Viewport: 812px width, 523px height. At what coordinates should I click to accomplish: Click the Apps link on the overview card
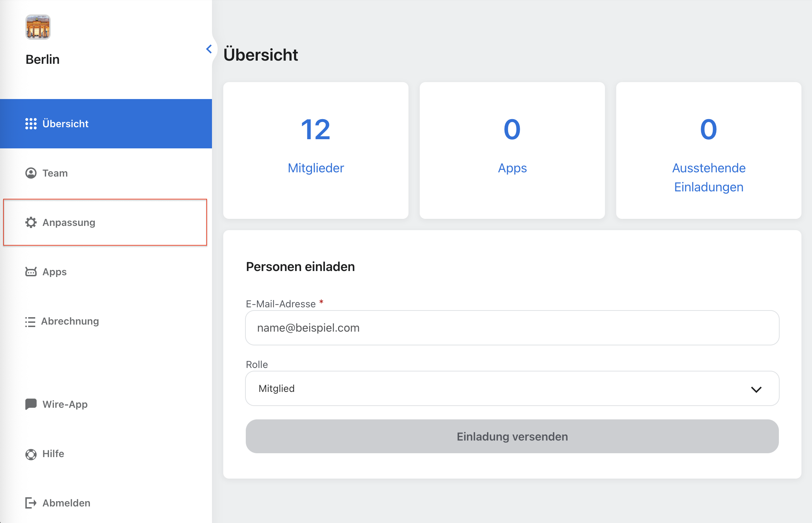[512, 168]
